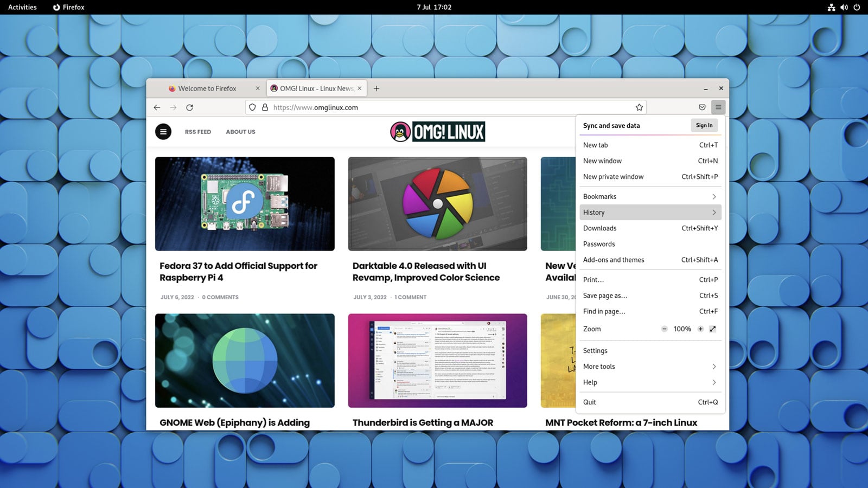Close the Firefox hamburger application menu
The height and width of the screenshot is (488, 868).
click(x=718, y=107)
